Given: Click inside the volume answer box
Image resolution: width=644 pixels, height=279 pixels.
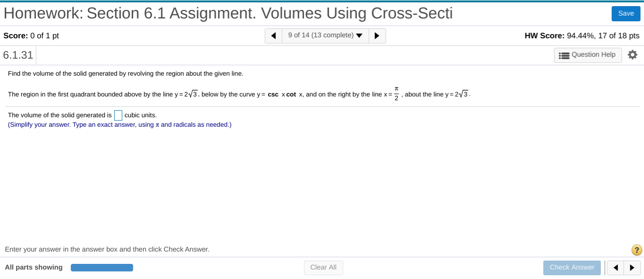Looking at the screenshot, I should 118,115.
